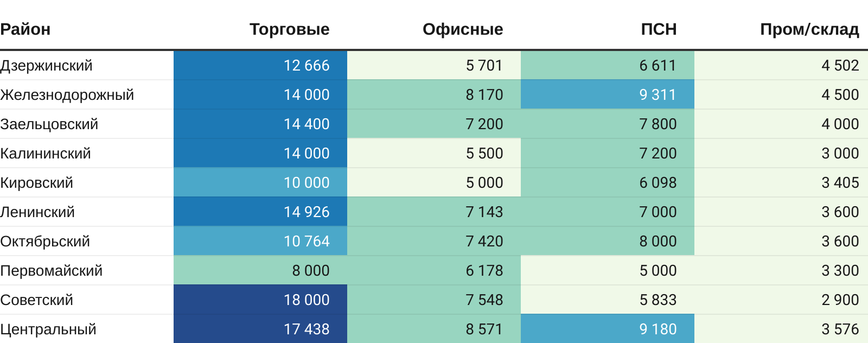Click the dark blue 18 000 cell
This screenshot has width=868, height=343.
click(x=307, y=300)
